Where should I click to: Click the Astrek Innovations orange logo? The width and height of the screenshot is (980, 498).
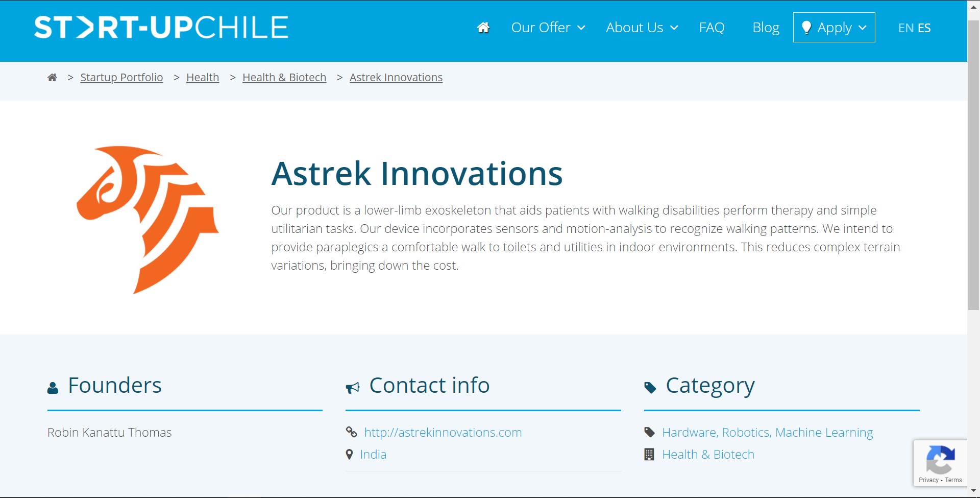tap(148, 220)
